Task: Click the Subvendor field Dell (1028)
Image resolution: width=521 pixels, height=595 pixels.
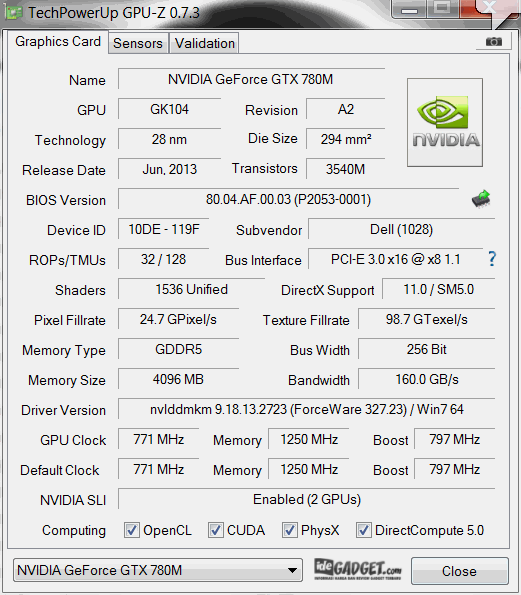Action: tap(401, 229)
